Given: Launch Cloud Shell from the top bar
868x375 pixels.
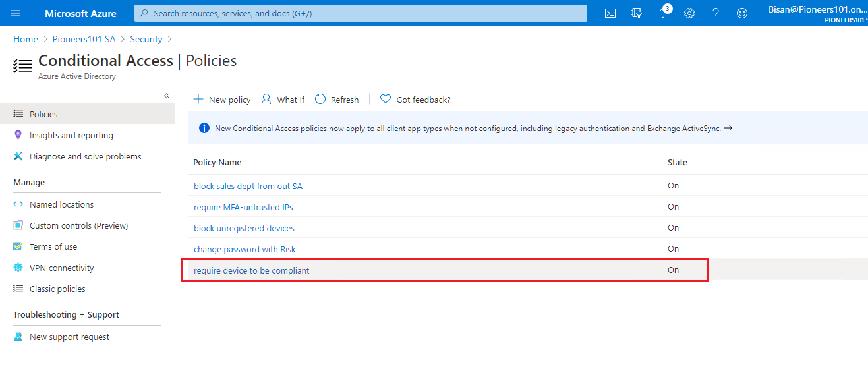Looking at the screenshot, I should coord(610,13).
